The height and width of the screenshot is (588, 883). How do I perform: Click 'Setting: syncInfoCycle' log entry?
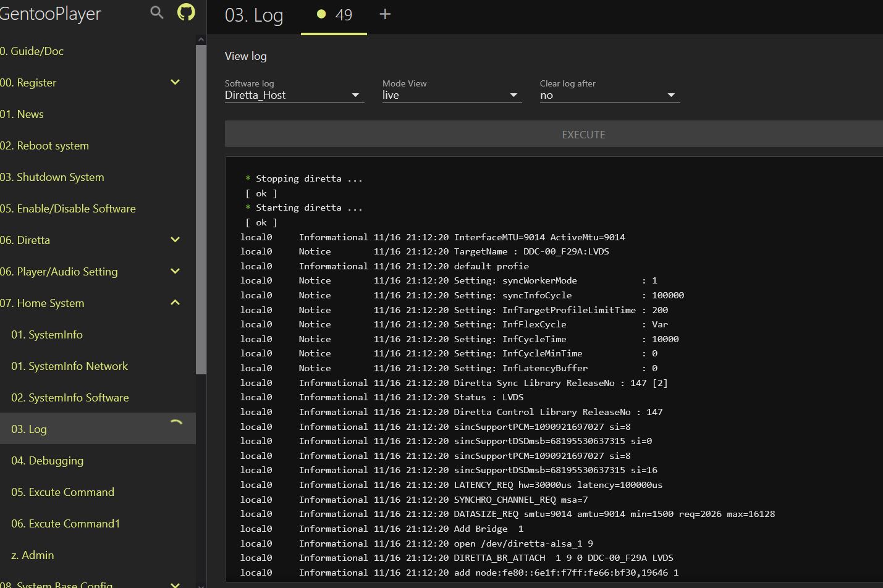pos(513,295)
